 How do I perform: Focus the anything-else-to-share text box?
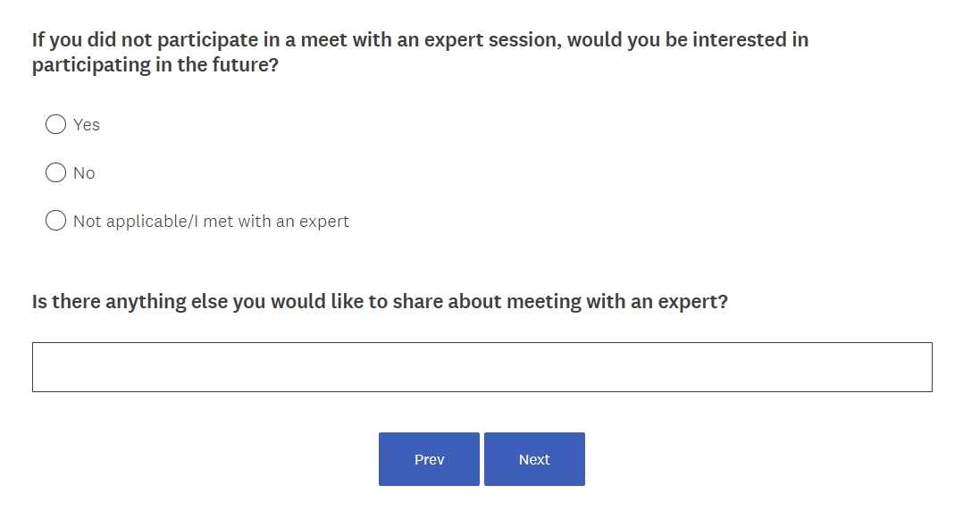[x=482, y=367]
